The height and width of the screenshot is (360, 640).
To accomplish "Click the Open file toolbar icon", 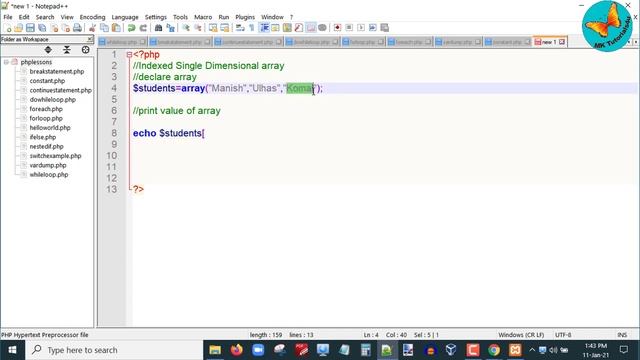I will coord(18,28).
